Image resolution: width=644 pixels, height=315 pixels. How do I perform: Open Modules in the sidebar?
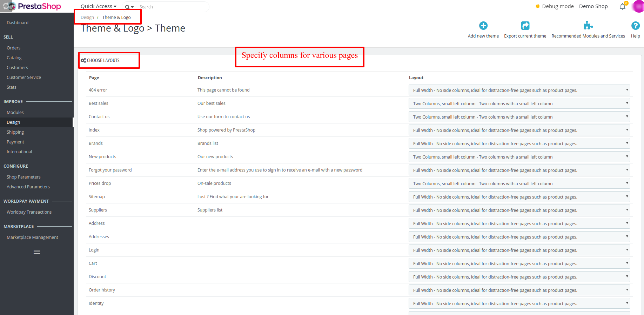[15, 112]
